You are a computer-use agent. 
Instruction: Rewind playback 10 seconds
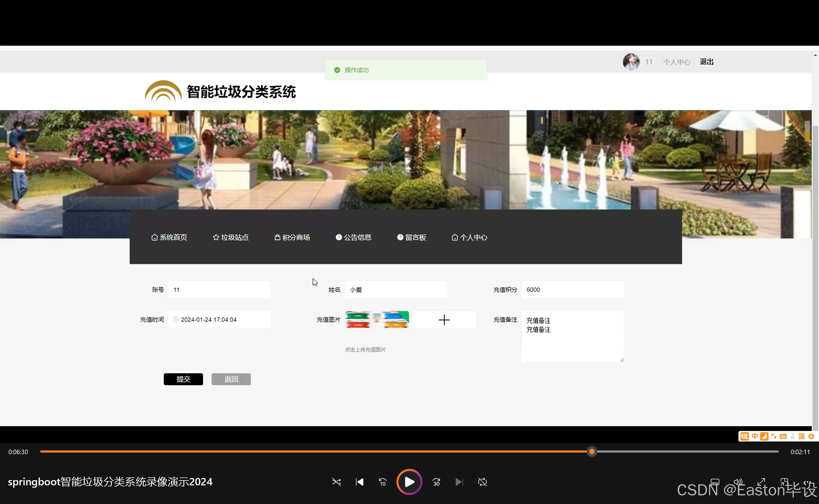[x=382, y=482]
